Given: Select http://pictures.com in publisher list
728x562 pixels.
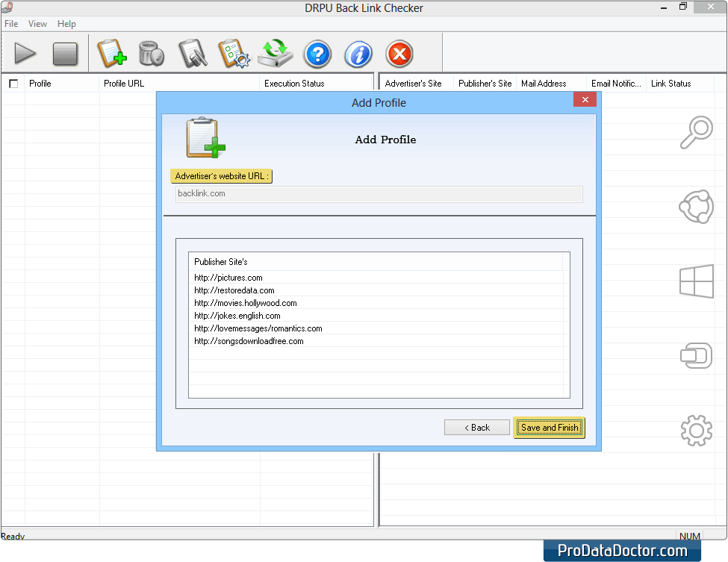Looking at the screenshot, I should [x=376, y=278].
